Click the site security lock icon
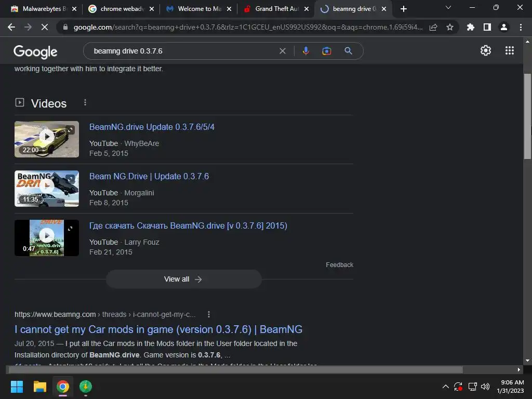532x399 pixels. tap(65, 27)
